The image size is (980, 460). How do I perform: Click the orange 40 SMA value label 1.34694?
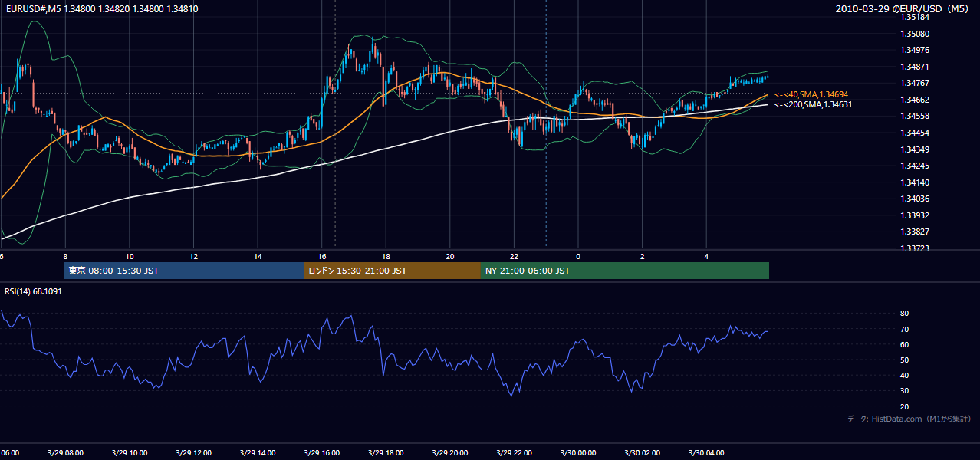pyautogui.click(x=811, y=94)
